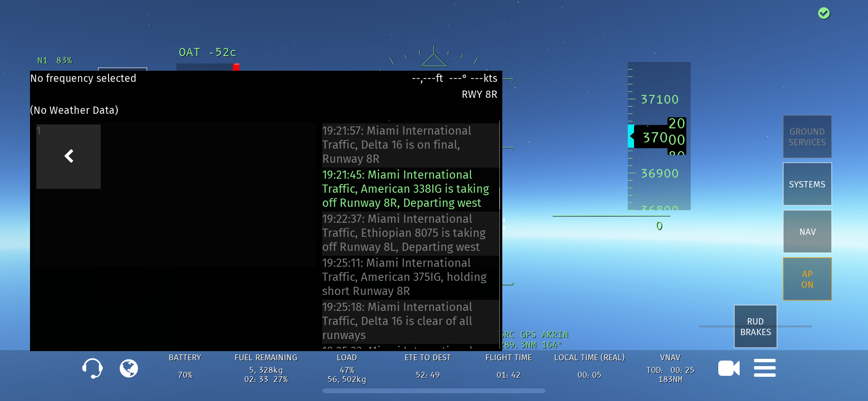Screen dimensions: 868x401
Task: Tap the RUD BRAKES control
Action: pos(756,326)
